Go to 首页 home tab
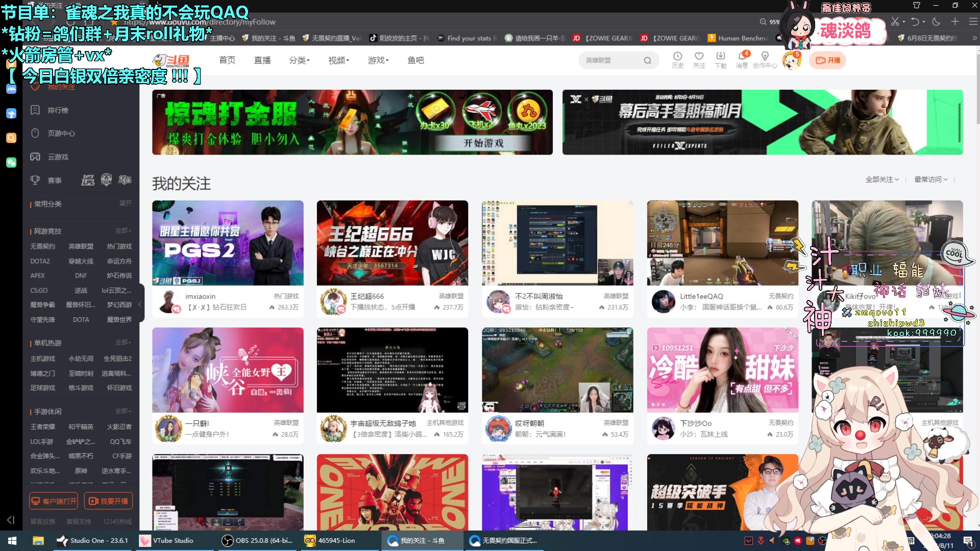This screenshot has width=980, height=551. point(227,60)
